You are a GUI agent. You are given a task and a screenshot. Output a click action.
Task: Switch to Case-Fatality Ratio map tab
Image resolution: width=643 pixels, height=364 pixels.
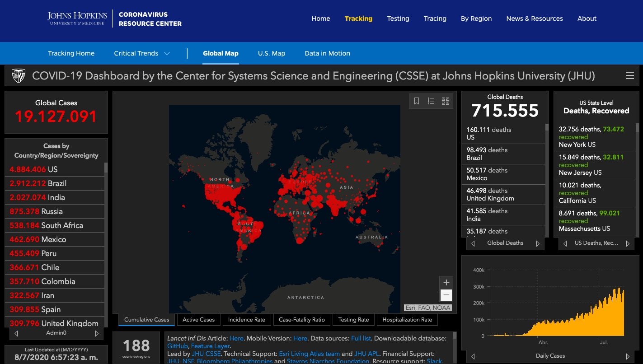(x=302, y=320)
